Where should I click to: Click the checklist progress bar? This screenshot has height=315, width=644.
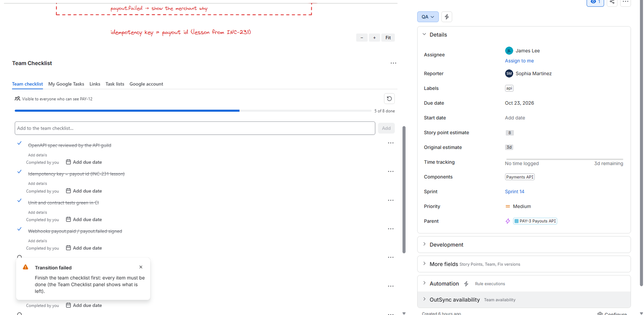[193, 111]
